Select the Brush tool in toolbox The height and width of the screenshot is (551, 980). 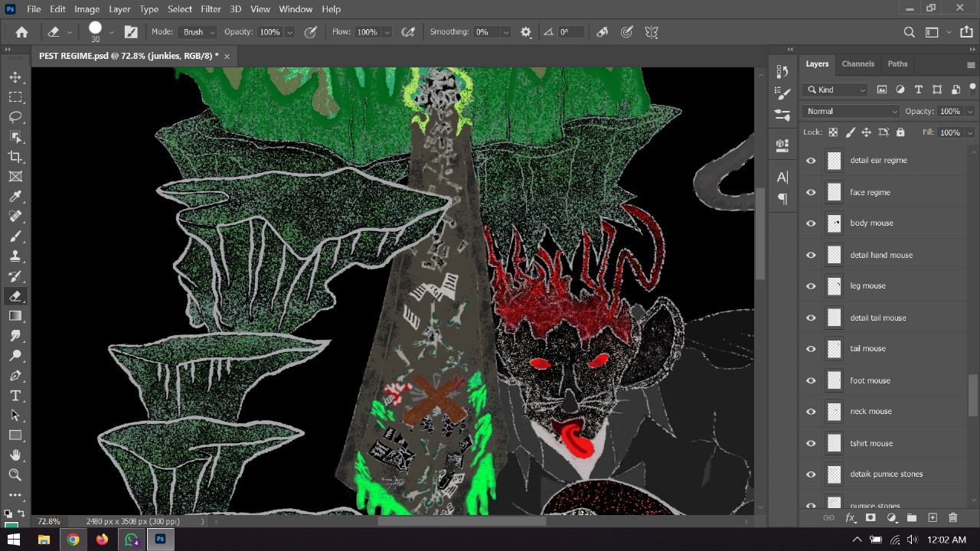click(x=15, y=236)
